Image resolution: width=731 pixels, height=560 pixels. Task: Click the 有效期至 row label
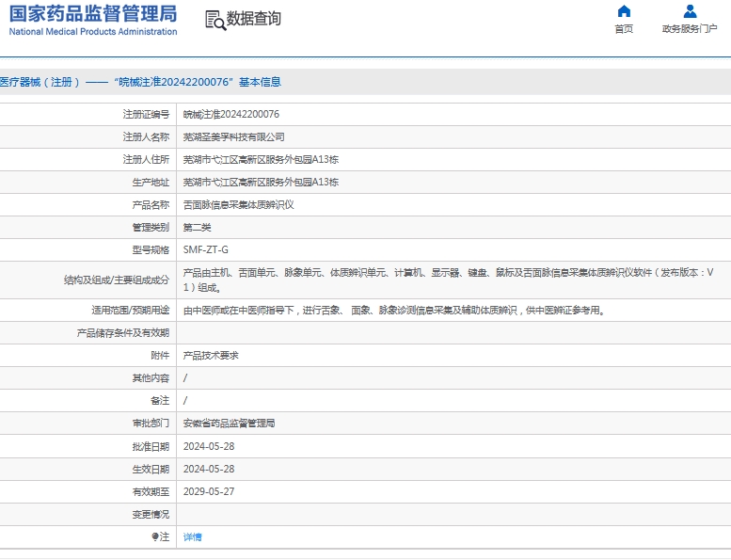point(151,492)
